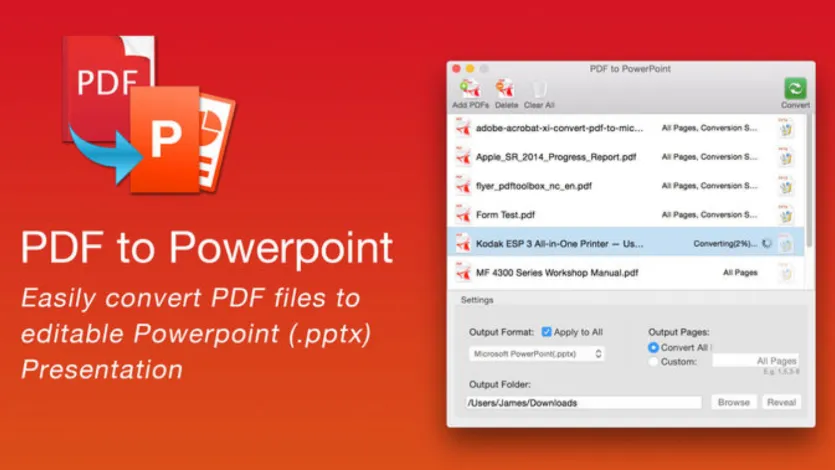Viewport: 835px width, 470px height.
Task: Select Form Test.pdf file name
Action: pos(505,215)
